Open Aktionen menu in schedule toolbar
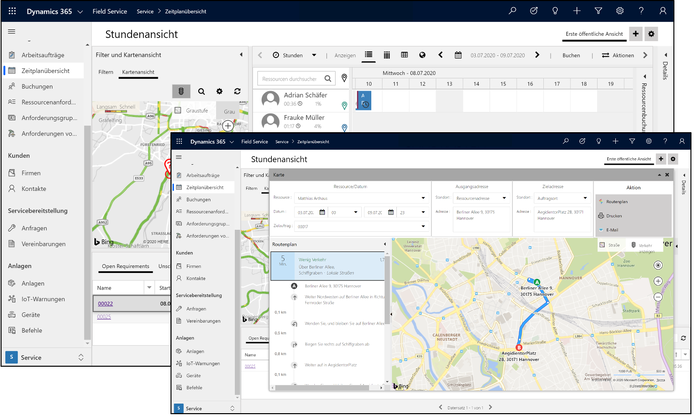The height and width of the screenshot is (419, 700). 618,55
